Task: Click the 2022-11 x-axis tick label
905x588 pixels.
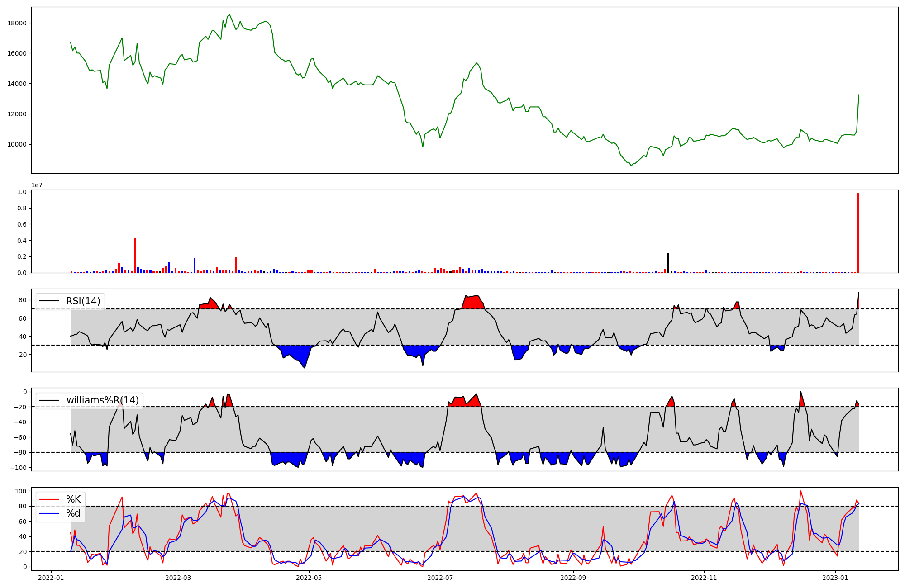Action: [x=704, y=578]
